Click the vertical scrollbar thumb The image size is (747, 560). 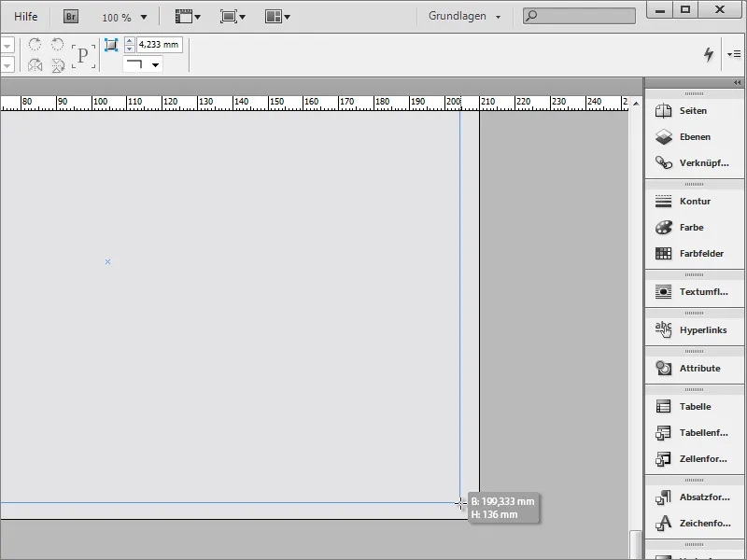click(636, 545)
